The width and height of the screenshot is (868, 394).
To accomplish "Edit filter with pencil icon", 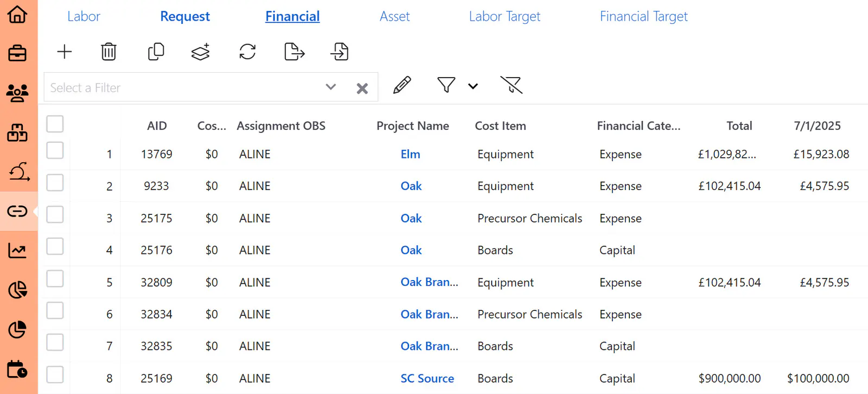I will 402,85.
